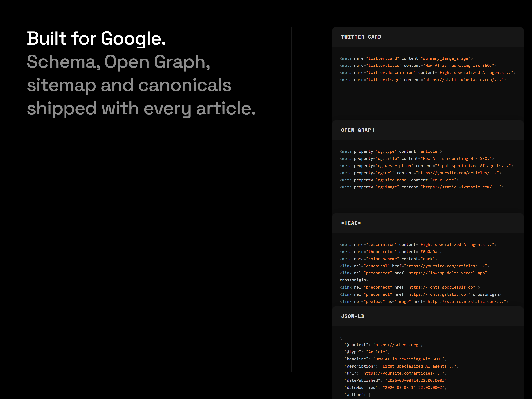Click the 'Schema, Open Graph,' subheading line

tap(119, 62)
